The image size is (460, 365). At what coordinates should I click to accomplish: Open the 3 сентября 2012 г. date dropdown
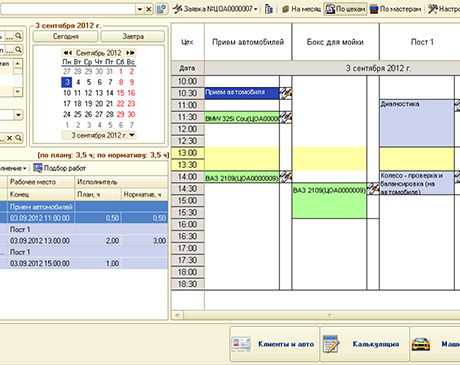132,135
